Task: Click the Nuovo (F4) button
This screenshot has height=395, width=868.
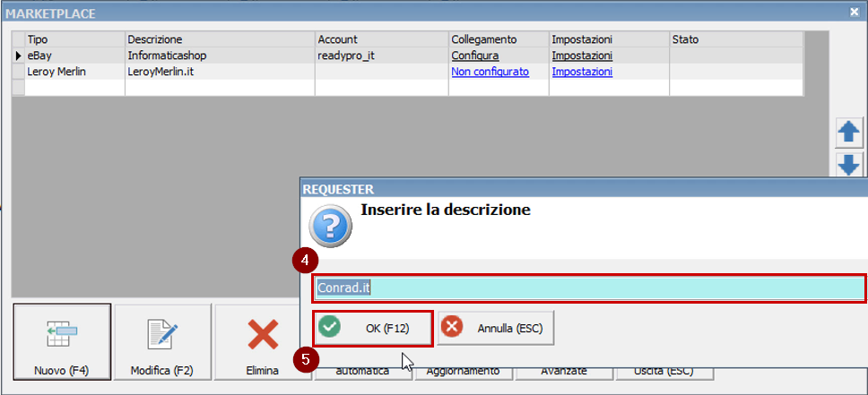Action: point(62,341)
